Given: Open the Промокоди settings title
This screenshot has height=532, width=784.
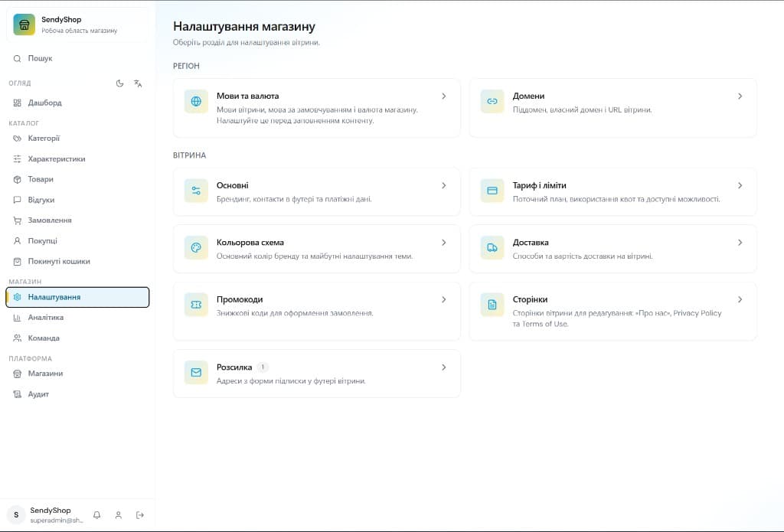Looking at the screenshot, I should click(x=240, y=299).
